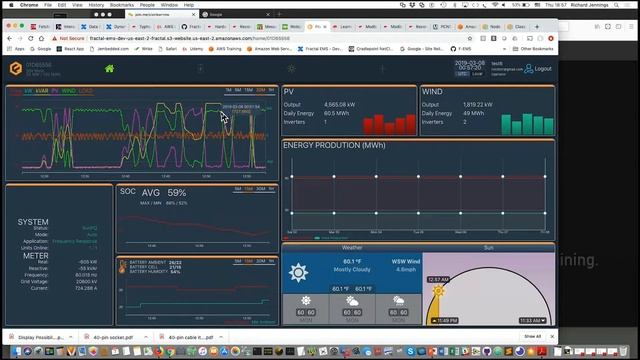Open the People menu in menu bar
Viewport: 640px width, 360px height.
pyautogui.click(x=147, y=5)
